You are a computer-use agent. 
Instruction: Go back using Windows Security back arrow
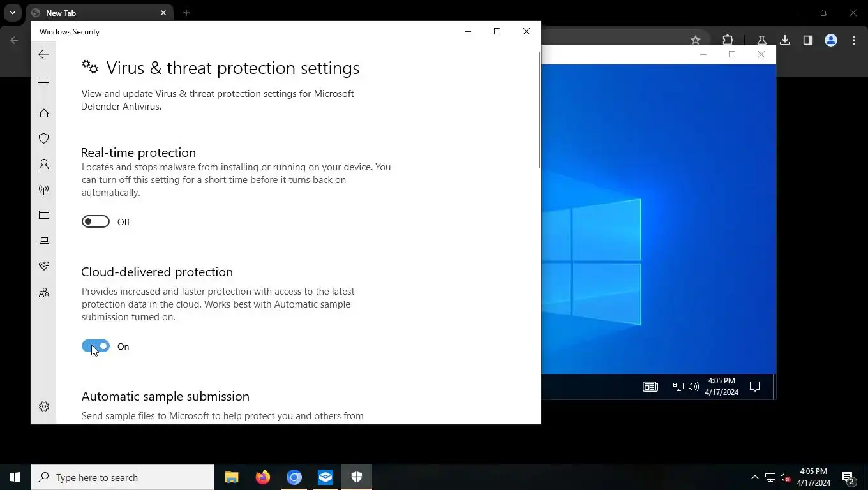(x=43, y=54)
